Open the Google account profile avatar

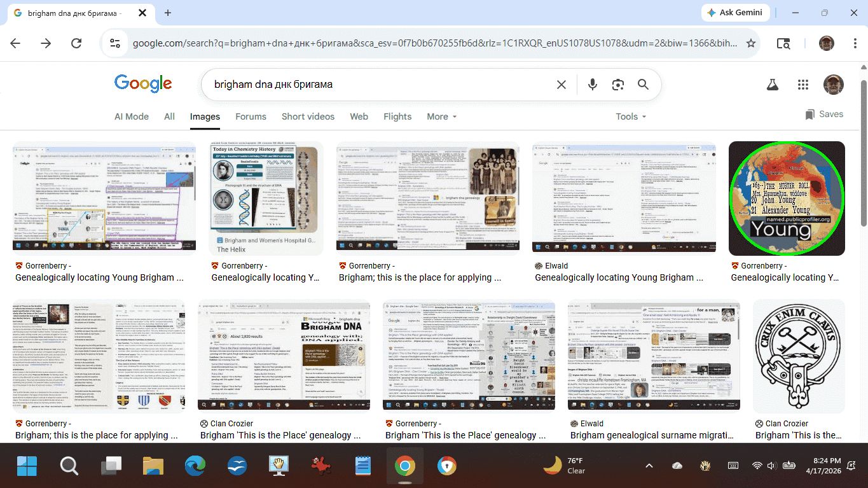tap(833, 85)
